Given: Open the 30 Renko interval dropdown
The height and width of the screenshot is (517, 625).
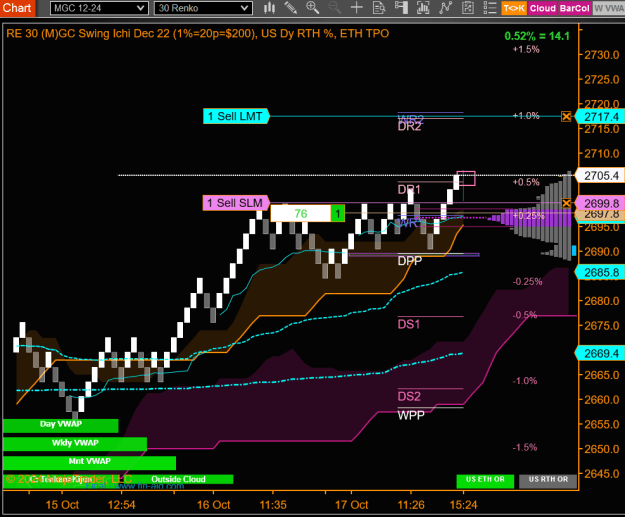Looking at the screenshot, I should click(203, 8).
